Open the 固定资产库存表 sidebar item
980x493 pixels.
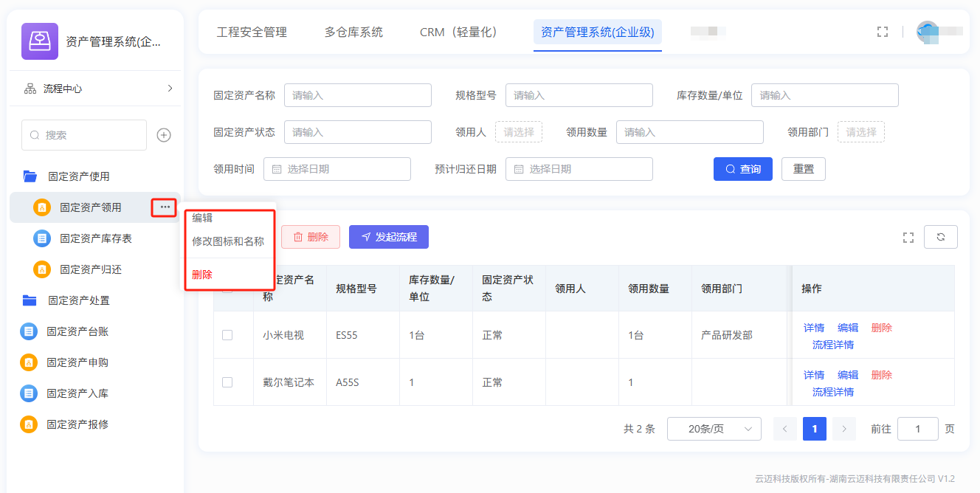click(95, 238)
